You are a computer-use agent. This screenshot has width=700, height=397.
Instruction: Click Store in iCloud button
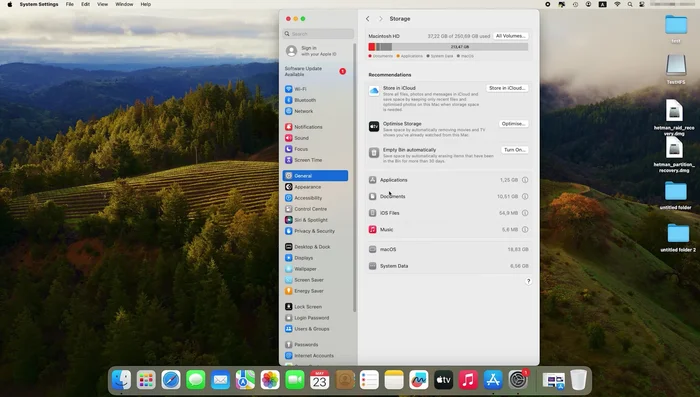click(507, 88)
